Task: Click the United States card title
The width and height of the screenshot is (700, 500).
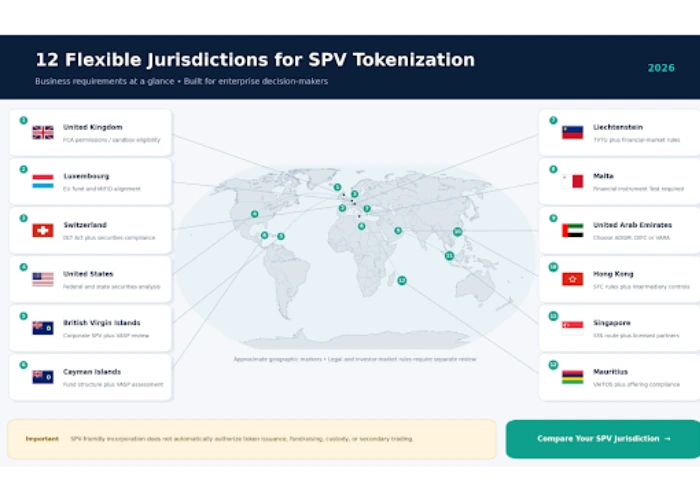Action: [x=88, y=274]
